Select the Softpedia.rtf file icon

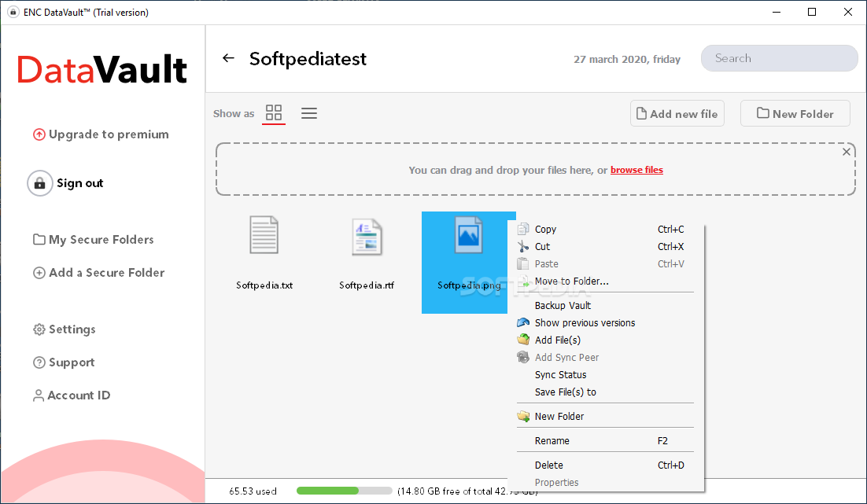pos(367,237)
